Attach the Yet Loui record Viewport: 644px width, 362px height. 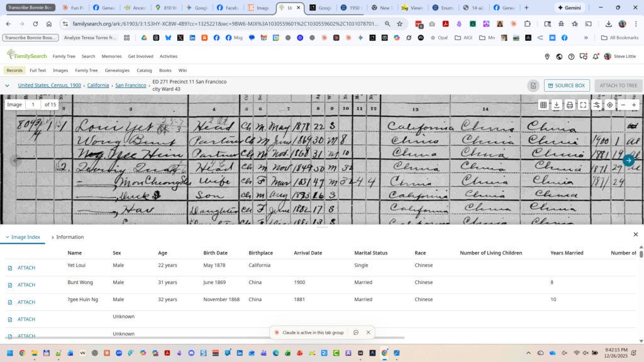click(x=26, y=268)
